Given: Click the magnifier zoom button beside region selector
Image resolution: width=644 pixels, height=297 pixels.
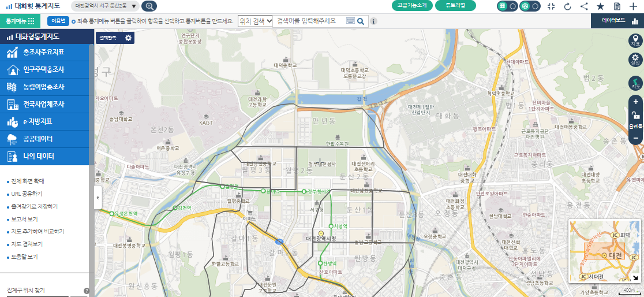Looking at the screenshot, I should click(149, 6).
